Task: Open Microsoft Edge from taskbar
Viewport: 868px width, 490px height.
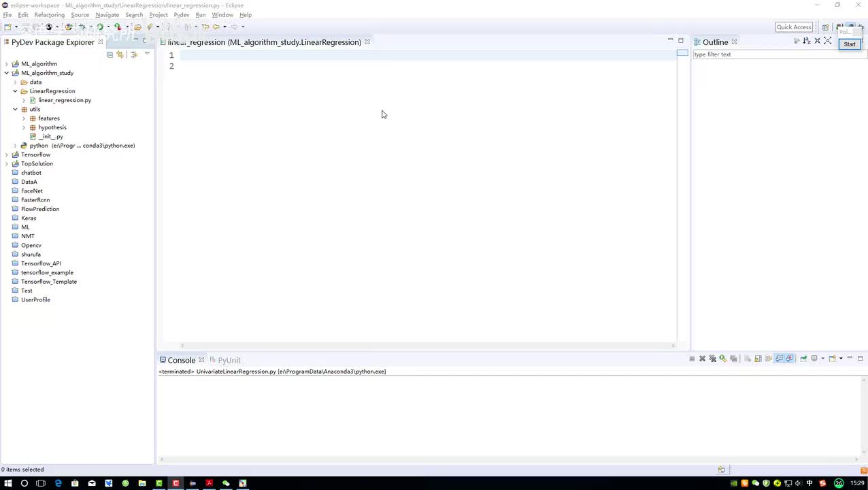Action: [x=58, y=483]
